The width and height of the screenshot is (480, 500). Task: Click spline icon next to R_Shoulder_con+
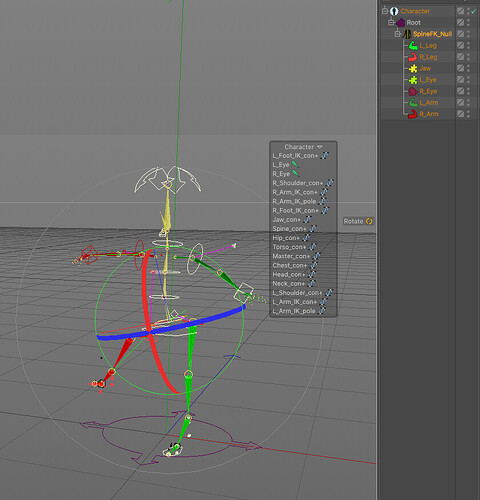point(329,183)
